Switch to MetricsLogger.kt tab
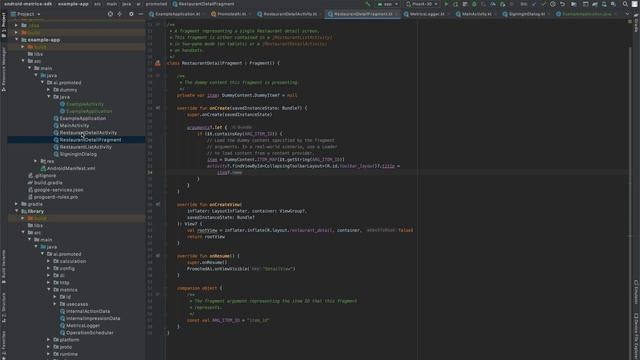 427,14
